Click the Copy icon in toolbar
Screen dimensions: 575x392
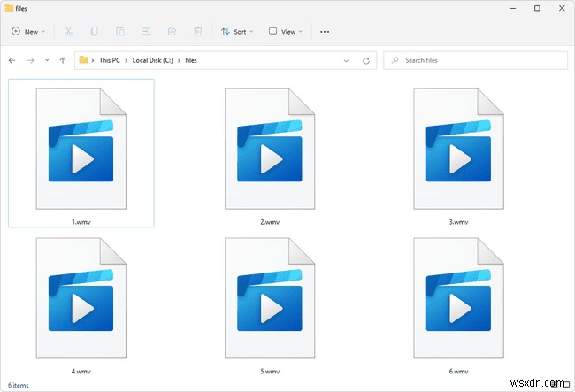coord(94,31)
